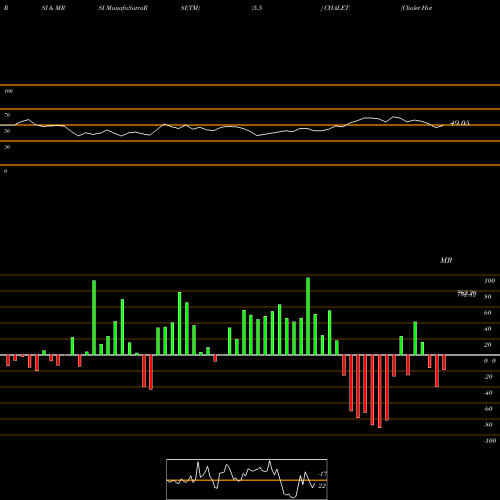500x500 pixels.
Task: Click the 60 label on MR axis
Action: click(488, 313)
